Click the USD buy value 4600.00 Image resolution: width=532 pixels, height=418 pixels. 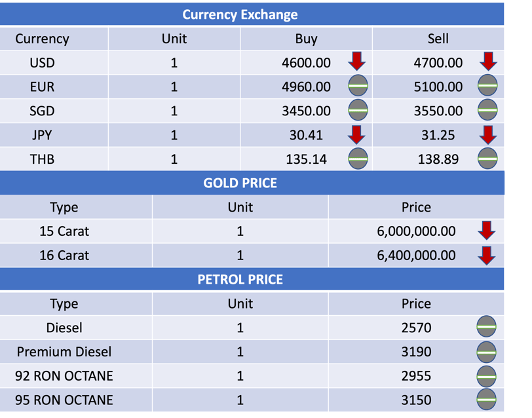[x=306, y=63]
